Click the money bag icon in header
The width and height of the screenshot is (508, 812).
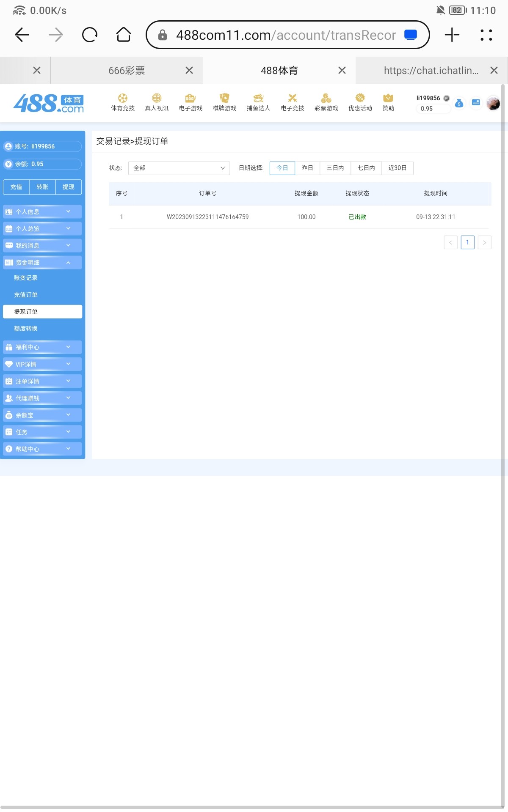click(x=459, y=103)
